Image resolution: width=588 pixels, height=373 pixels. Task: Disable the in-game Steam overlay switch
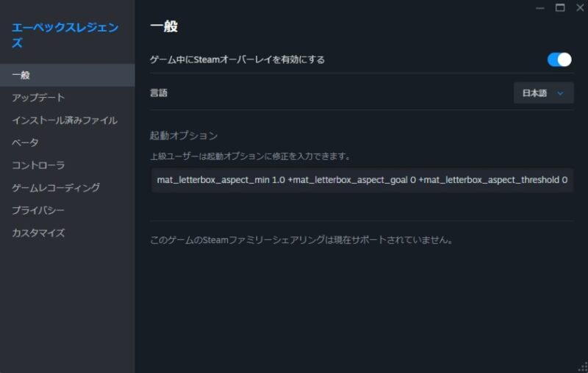(x=559, y=59)
